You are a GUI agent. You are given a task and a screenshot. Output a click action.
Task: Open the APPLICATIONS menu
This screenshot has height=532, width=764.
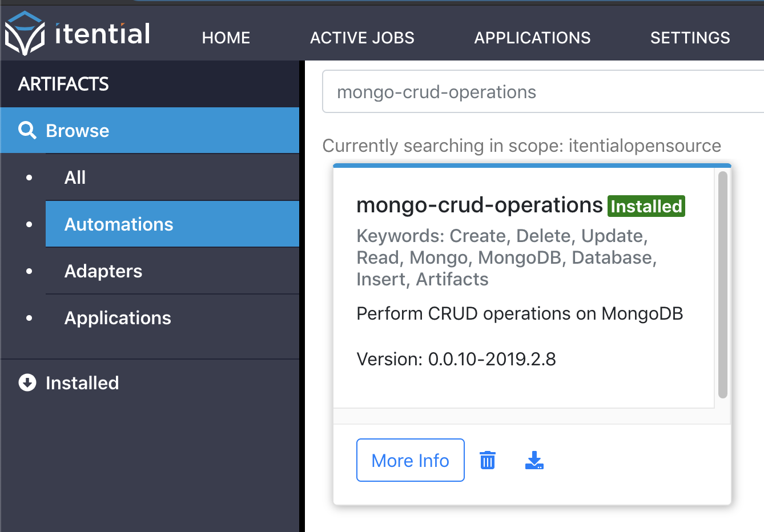click(532, 38)
